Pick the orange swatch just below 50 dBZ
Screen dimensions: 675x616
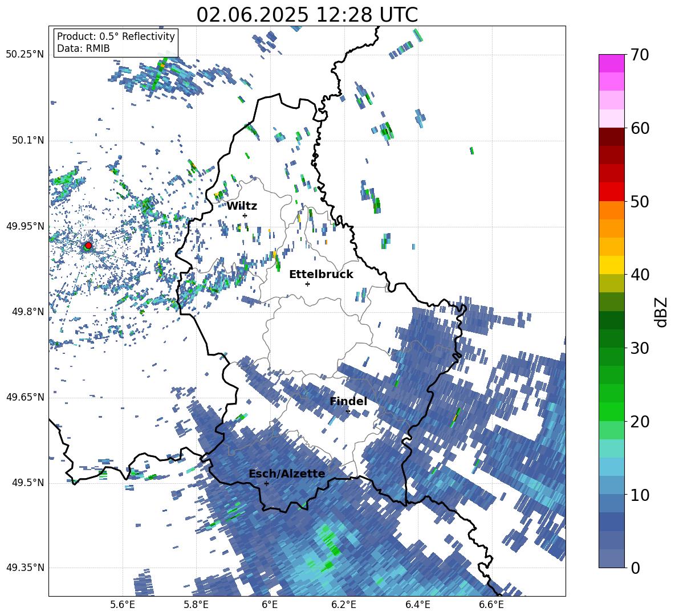[611, 210]
